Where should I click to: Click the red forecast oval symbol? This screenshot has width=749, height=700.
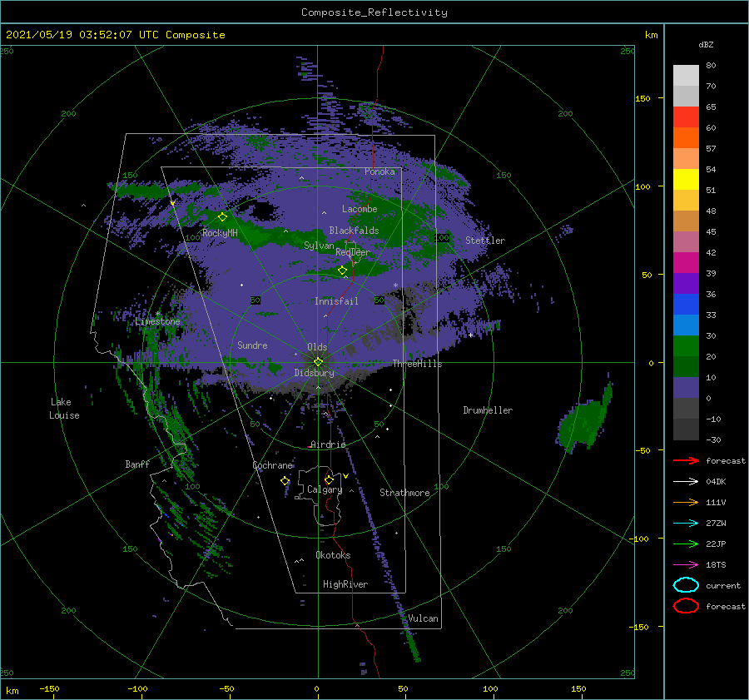pyautogui.click(x=686, y=606)
